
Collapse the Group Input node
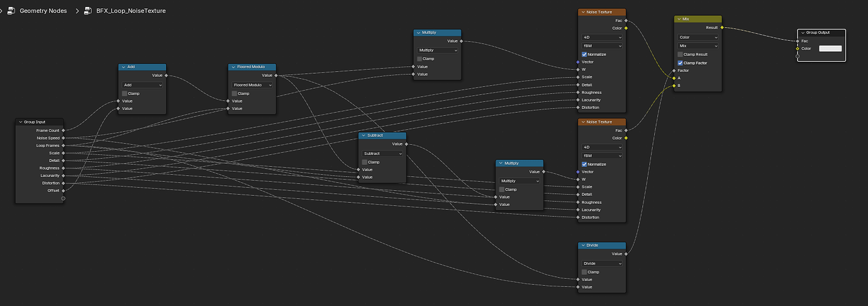click(20, 122)
